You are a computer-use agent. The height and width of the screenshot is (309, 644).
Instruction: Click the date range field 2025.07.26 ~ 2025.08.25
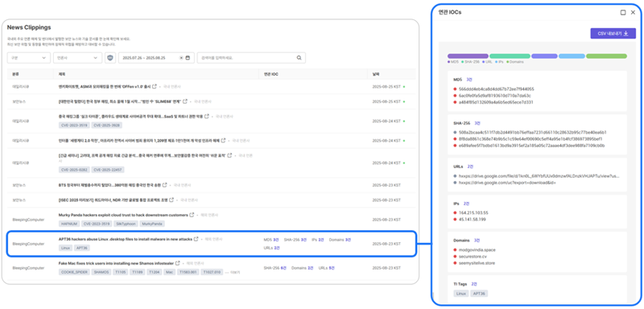point(156,58)
